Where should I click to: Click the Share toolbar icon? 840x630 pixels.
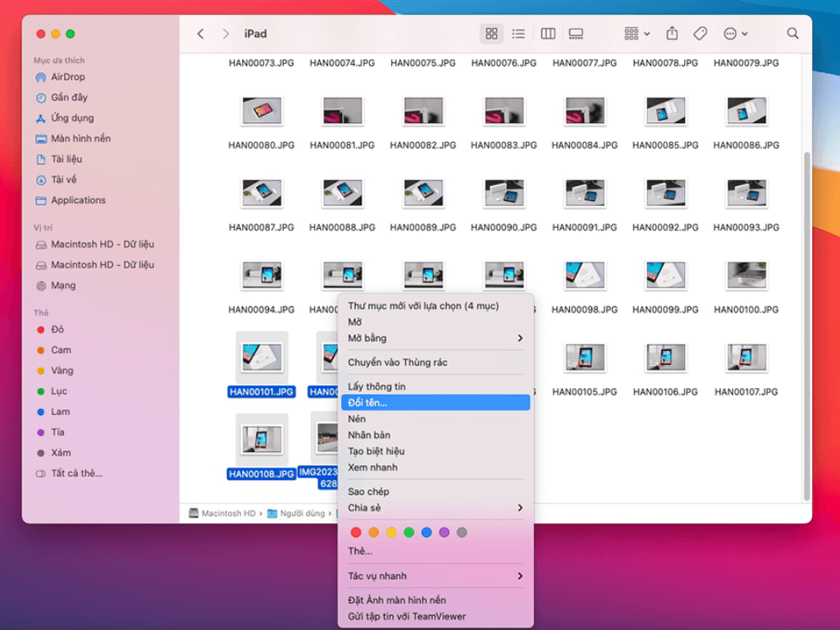click(672, 34)
